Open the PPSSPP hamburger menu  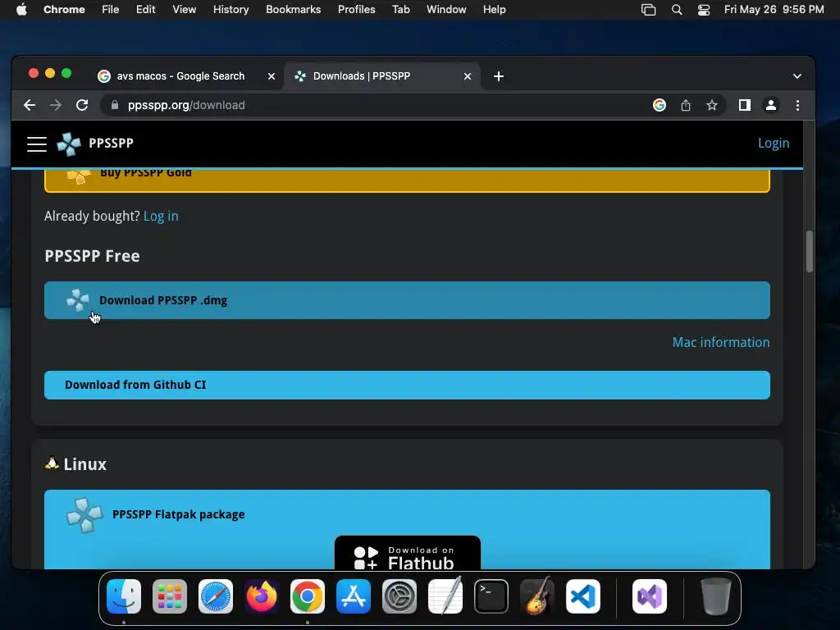[37, 144]
